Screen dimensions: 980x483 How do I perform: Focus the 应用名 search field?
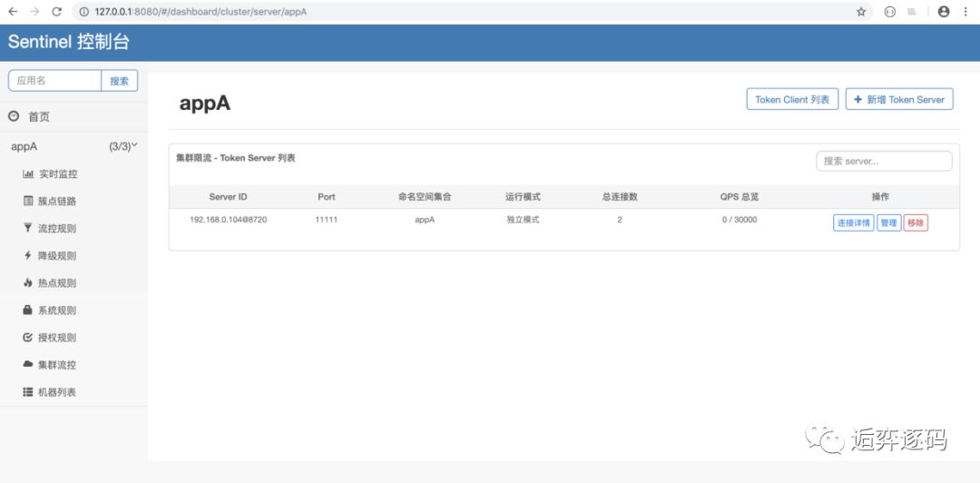55,80
